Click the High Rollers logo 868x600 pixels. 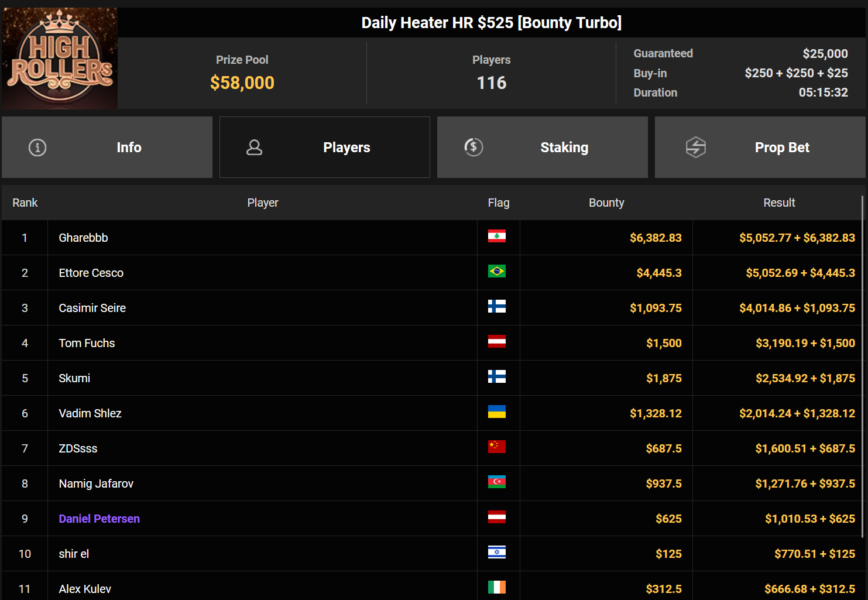60,59
